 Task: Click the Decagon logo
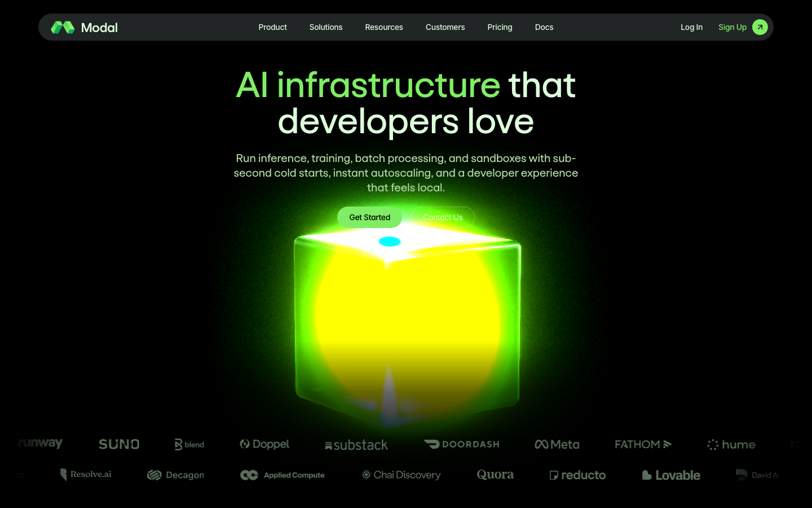175,475
